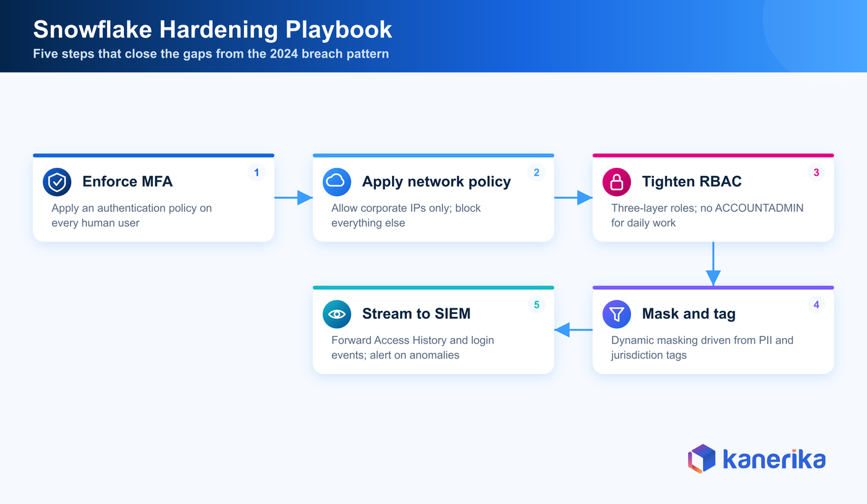The width and height of the screenshot is (867, 504).
Task: Click the subtitle about the 2024 breach pattern
Action: (x=211, y=54)
